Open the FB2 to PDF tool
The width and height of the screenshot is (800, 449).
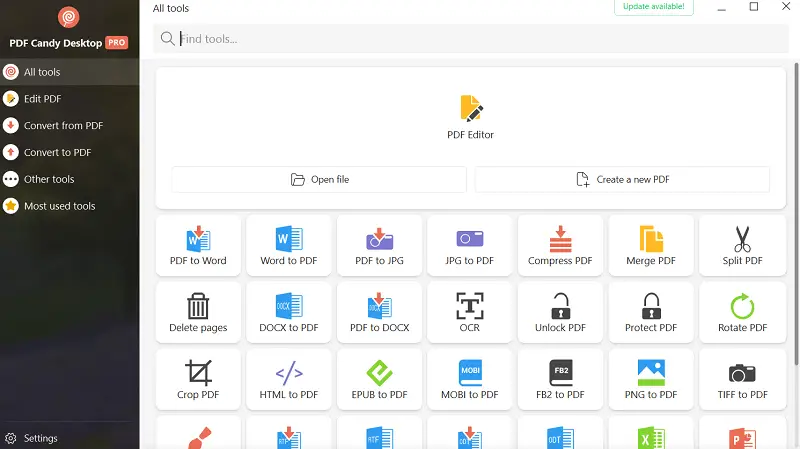click(560, 379)
